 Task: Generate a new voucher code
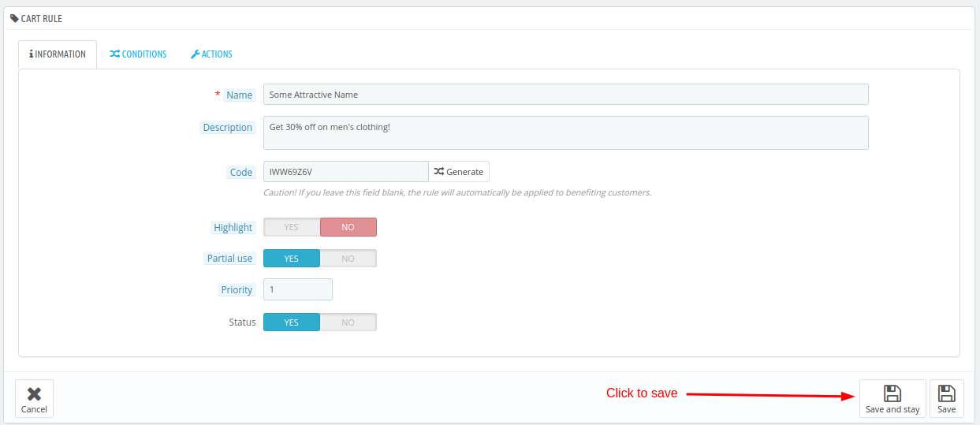click(459, 172)
